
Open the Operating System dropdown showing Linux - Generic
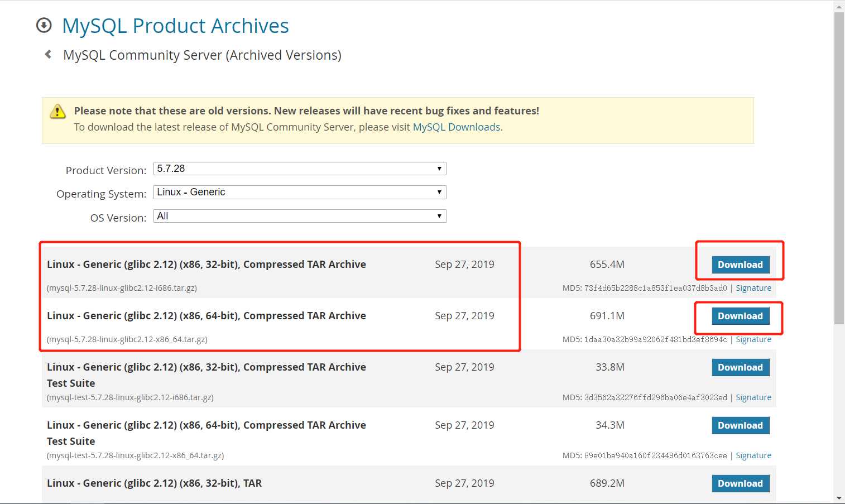(x=300, y=192)
